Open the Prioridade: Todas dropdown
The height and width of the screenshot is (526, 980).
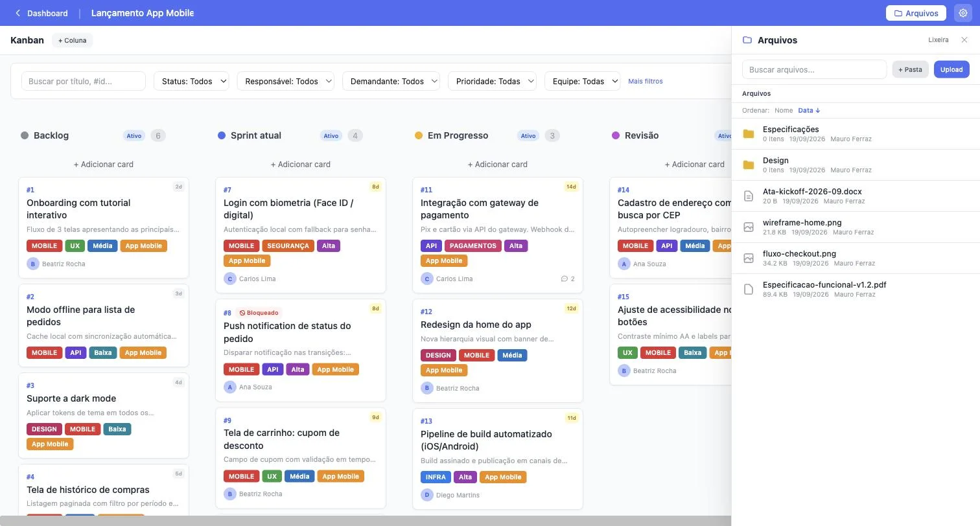(492, 81)
